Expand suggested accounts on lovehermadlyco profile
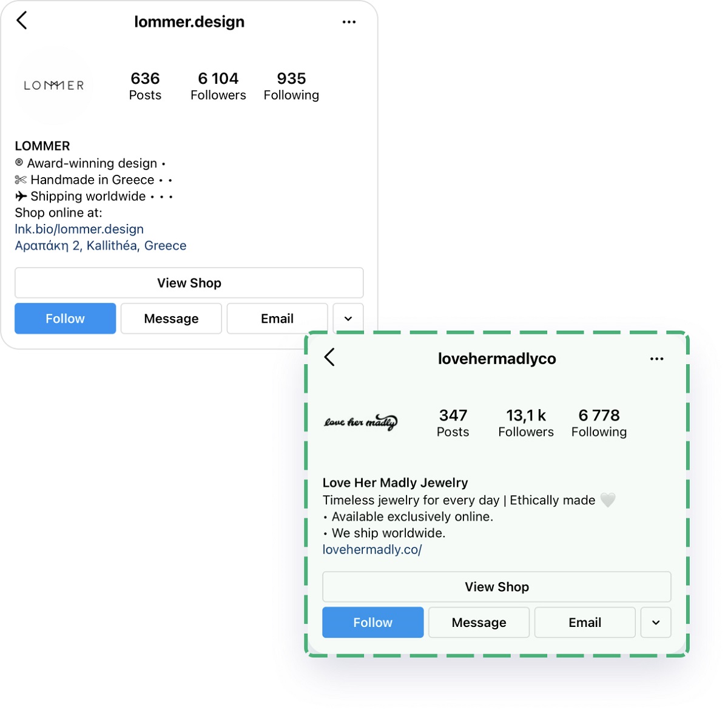This screenshot has height=721, width=728. pyautogui.click(x=656, y=623)
